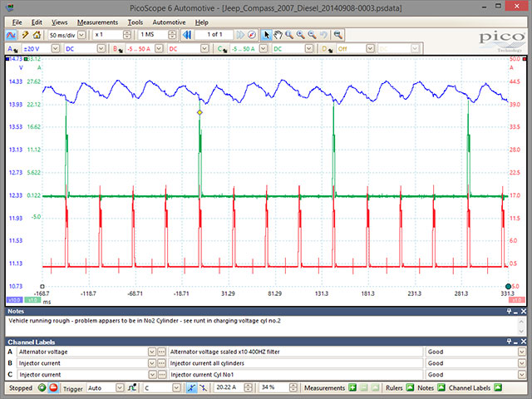
Task: Open Channel D options button
Action: [x=327, y=49]
